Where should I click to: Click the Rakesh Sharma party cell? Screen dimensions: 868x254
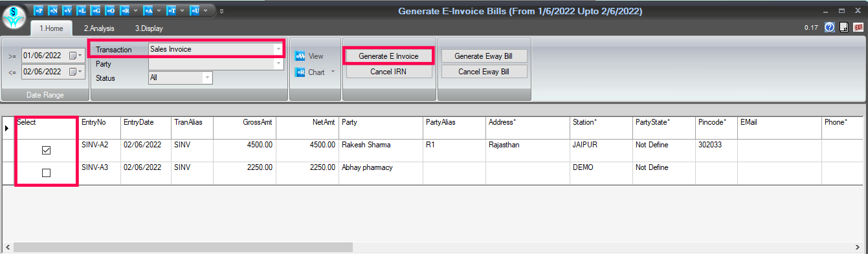[381, 150]
